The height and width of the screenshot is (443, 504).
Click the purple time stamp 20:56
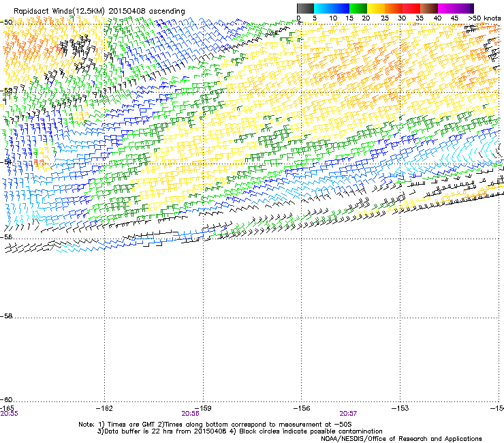coord(190,414)
